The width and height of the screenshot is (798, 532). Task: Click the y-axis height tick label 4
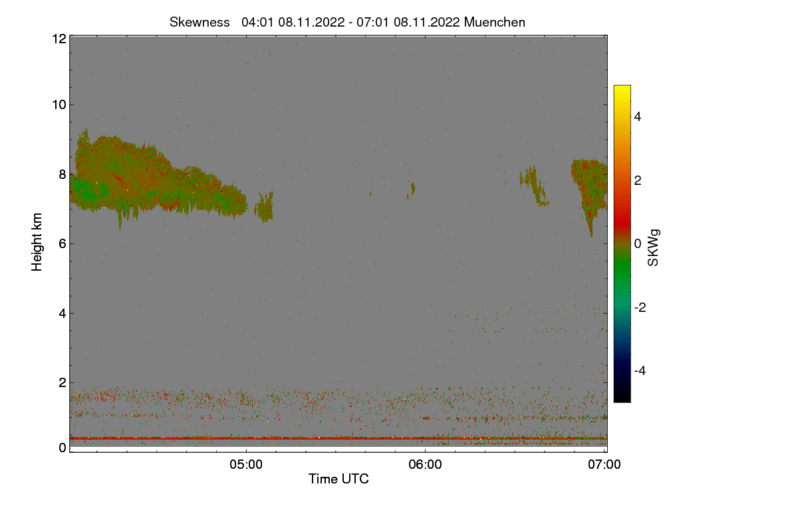pyautogui.click(x=63, y=313)
